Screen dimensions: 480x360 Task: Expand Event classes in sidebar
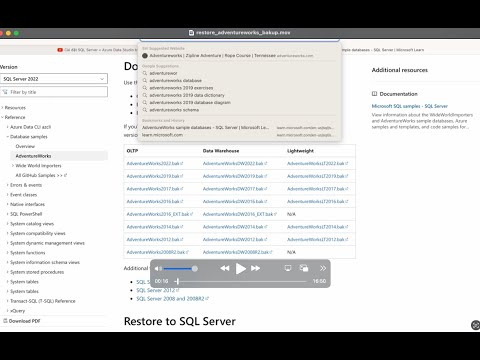[x=23, y=195]
